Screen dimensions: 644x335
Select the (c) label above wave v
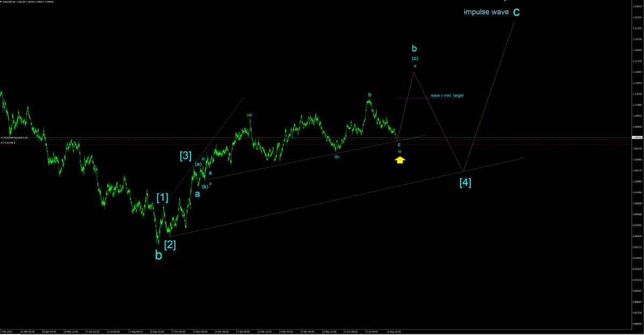point(415,58)
